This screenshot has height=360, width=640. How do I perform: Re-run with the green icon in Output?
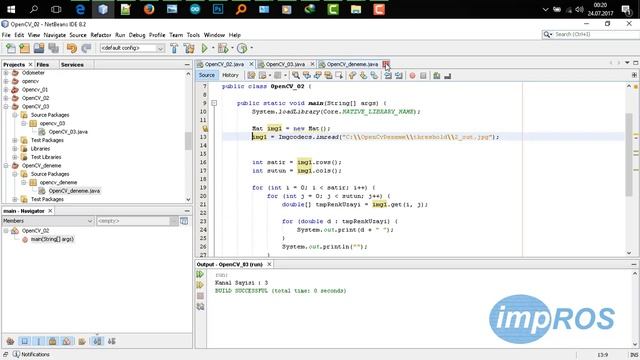(200, 274)
